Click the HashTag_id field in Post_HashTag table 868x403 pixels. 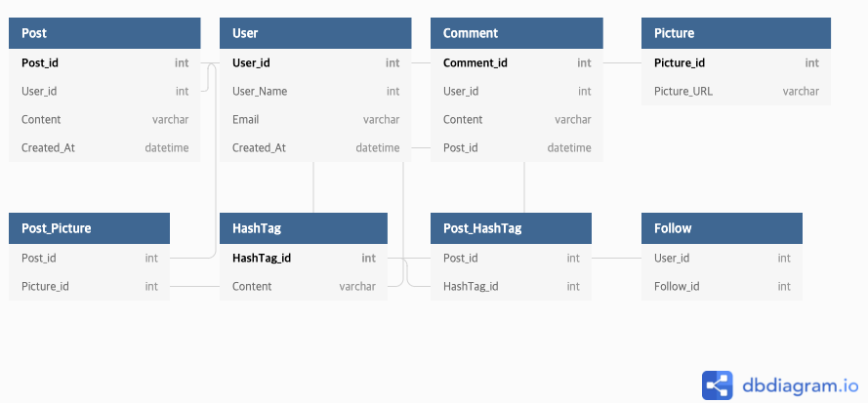point(511,286)
